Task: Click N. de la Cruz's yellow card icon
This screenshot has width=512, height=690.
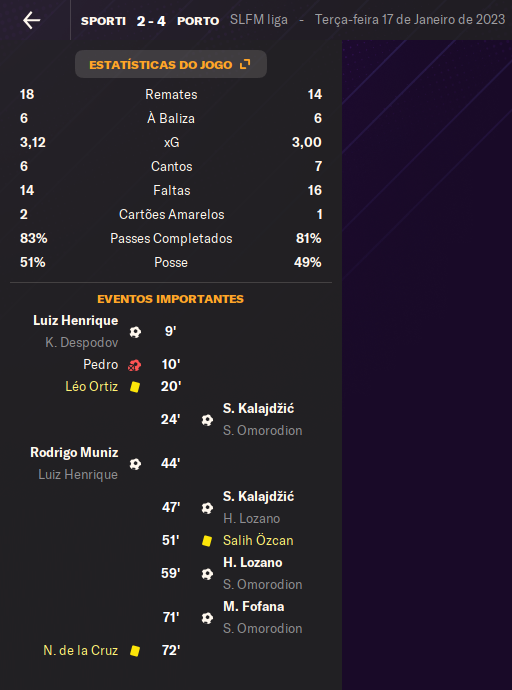Action: [135, 650]
